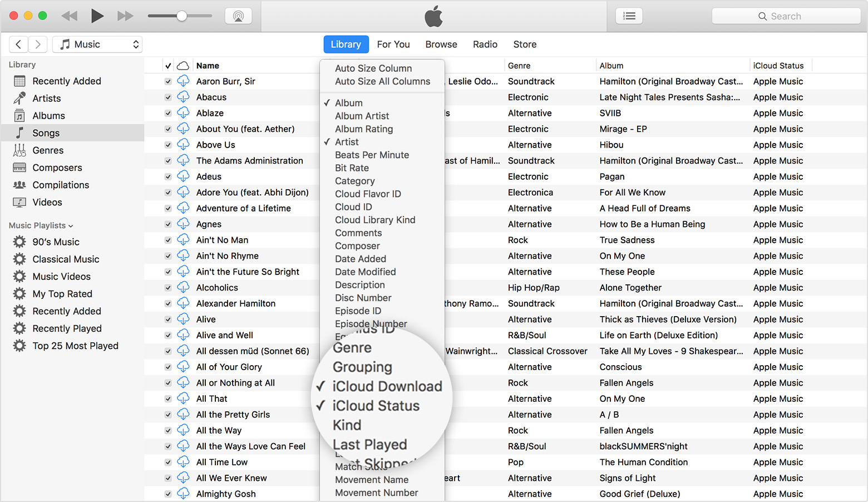Screen dimensions: 868x502
Task: Go back with the left chevron
Action: click(18, 45)
